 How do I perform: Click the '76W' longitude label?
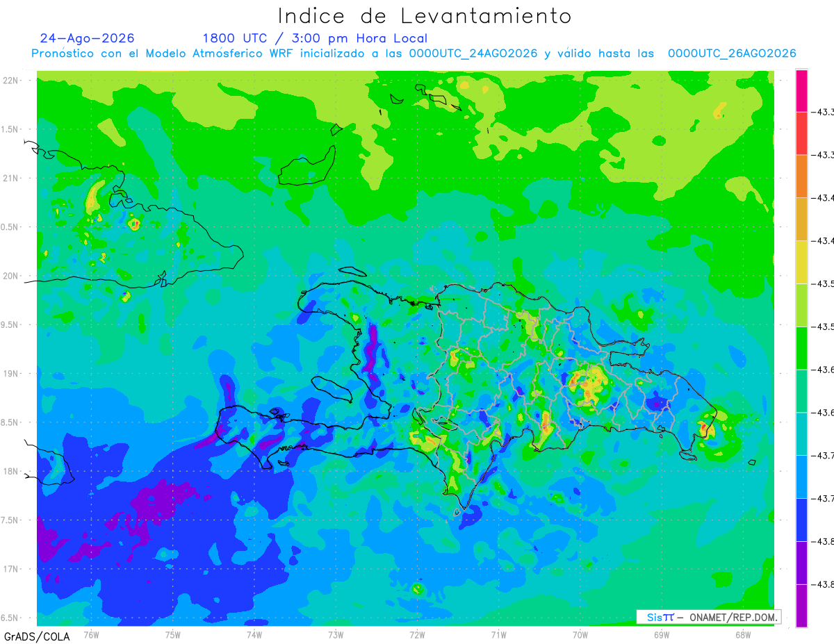click(x=91, y=634)
